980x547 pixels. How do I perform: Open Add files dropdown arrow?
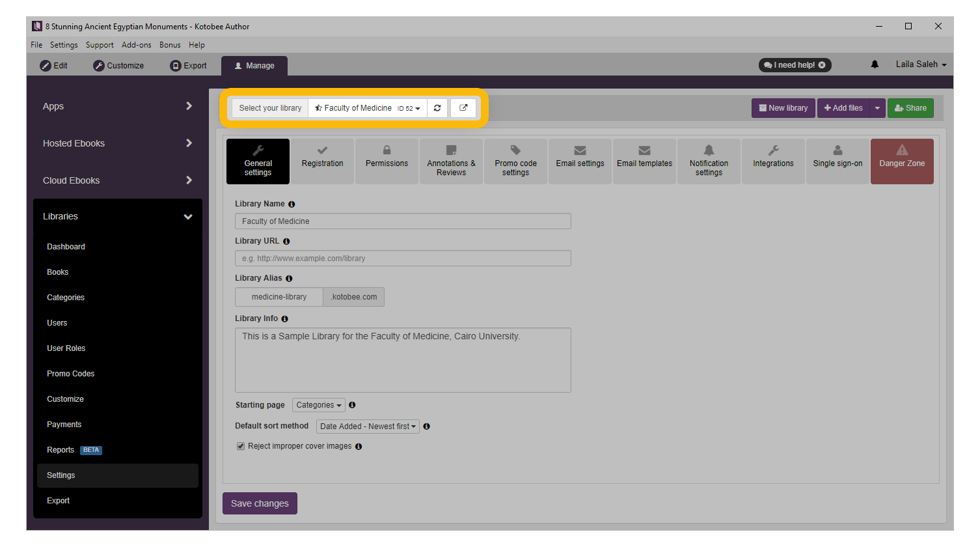[877, 108]
